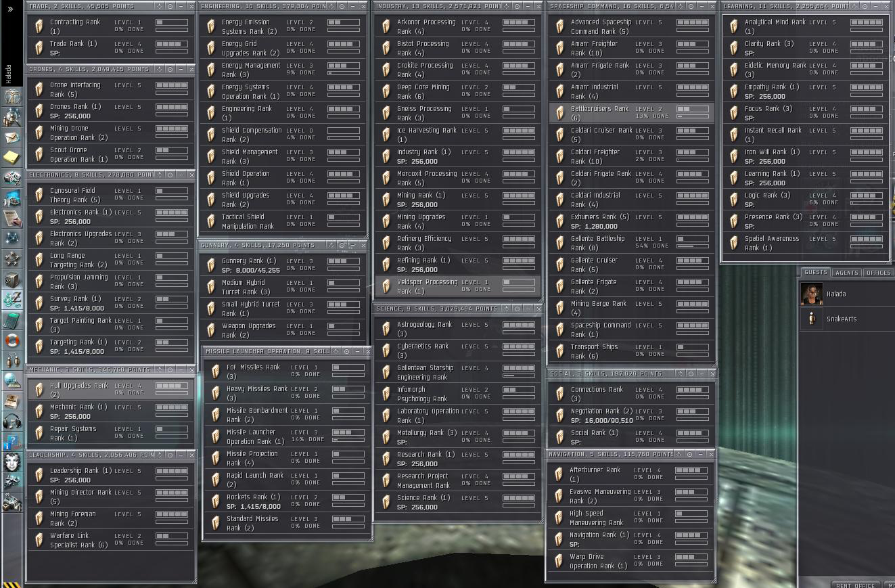Select the Warp Drive Operation skill row
895x588 pixels.
[630, 561]
